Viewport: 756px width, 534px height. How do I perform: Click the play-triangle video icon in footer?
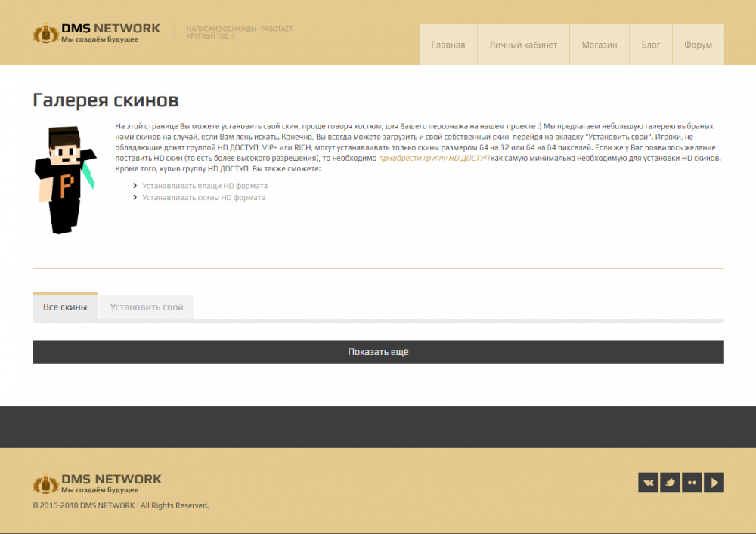pyautogui.click(x=714, y=482)
